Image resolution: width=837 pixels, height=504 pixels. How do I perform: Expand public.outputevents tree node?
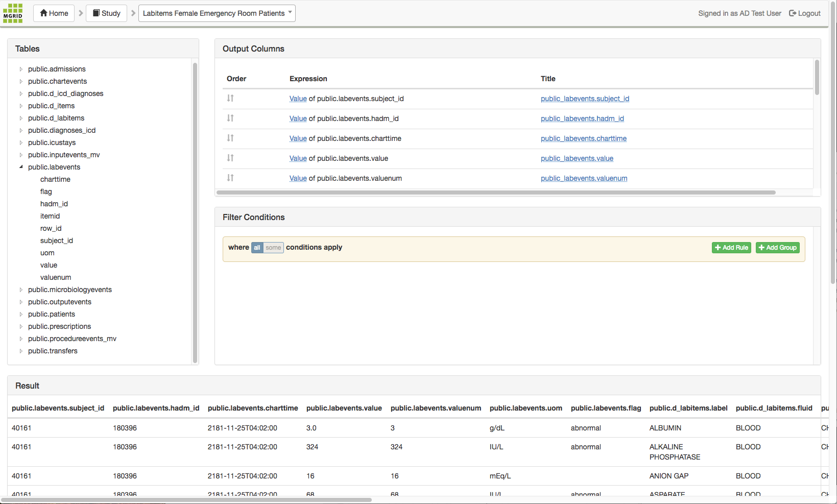pos(21,302)
